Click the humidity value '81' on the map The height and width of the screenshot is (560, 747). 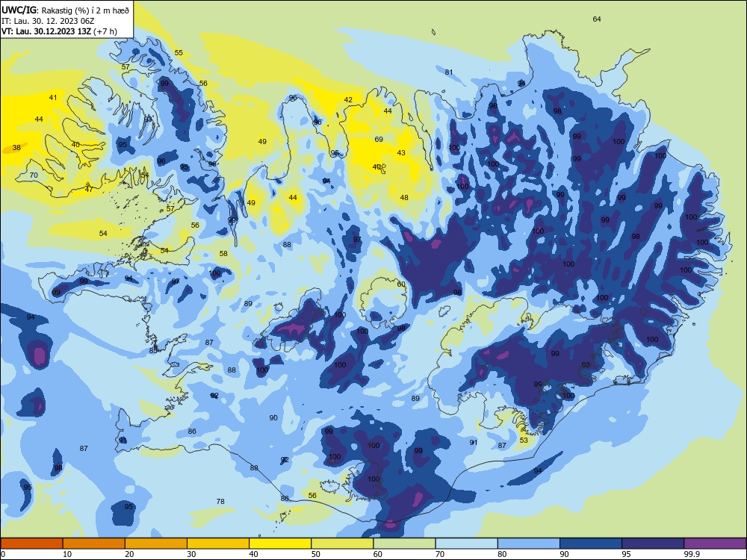449,72
